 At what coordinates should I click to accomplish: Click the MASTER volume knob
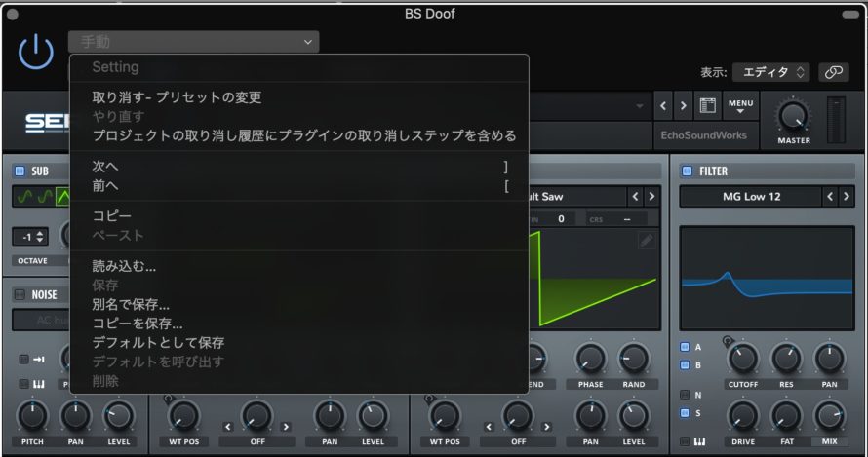coord(793,117)
